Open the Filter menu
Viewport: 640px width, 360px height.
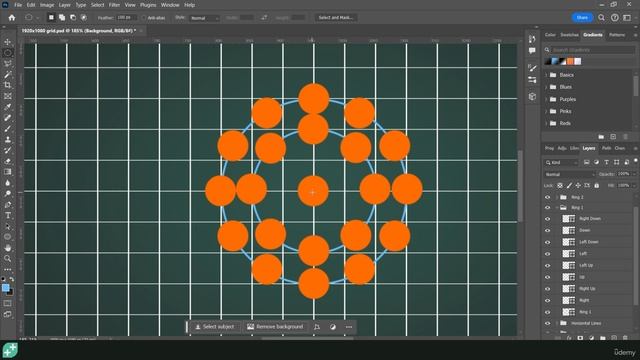coord(114,5)
